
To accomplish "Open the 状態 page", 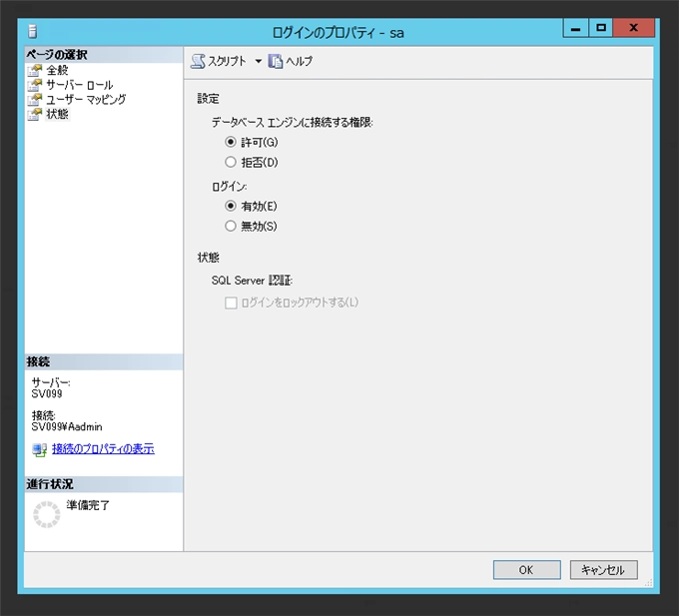I will tap(57, 114).
